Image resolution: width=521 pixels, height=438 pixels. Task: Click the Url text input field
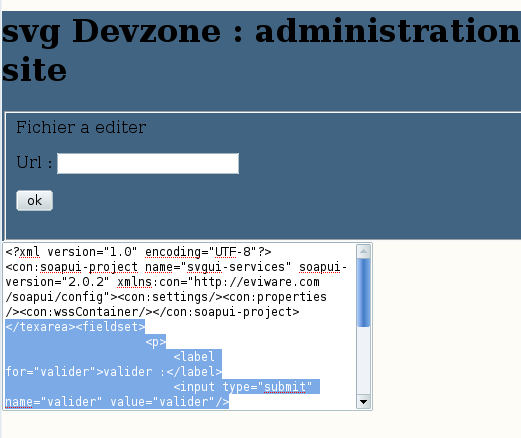point(148,163)
